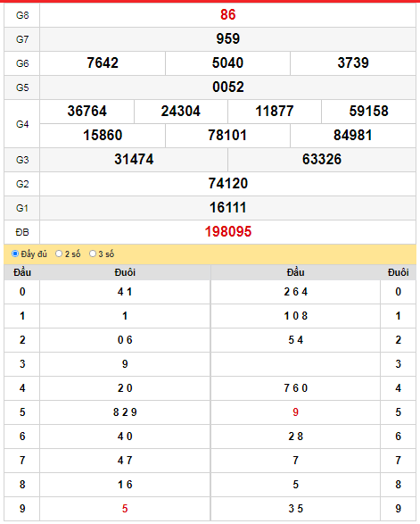Click the G5 result 0052
This screenshot has width=420, height=524.
228,87
